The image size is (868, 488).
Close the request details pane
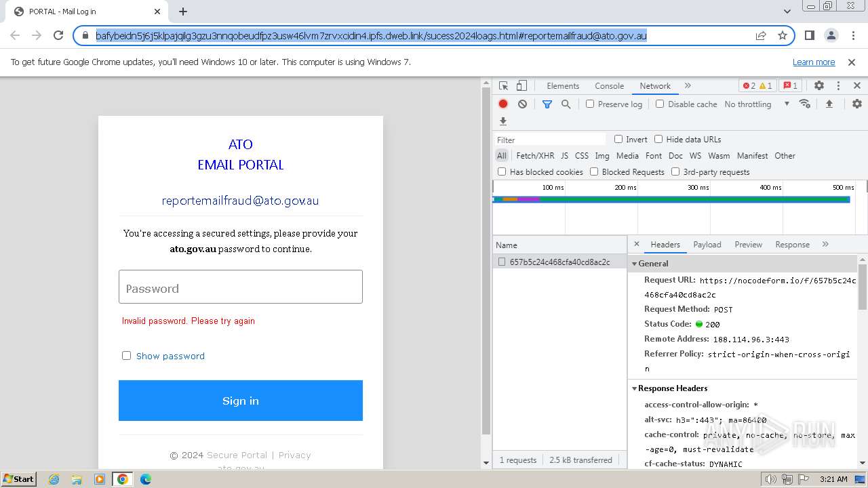(636, 244)
